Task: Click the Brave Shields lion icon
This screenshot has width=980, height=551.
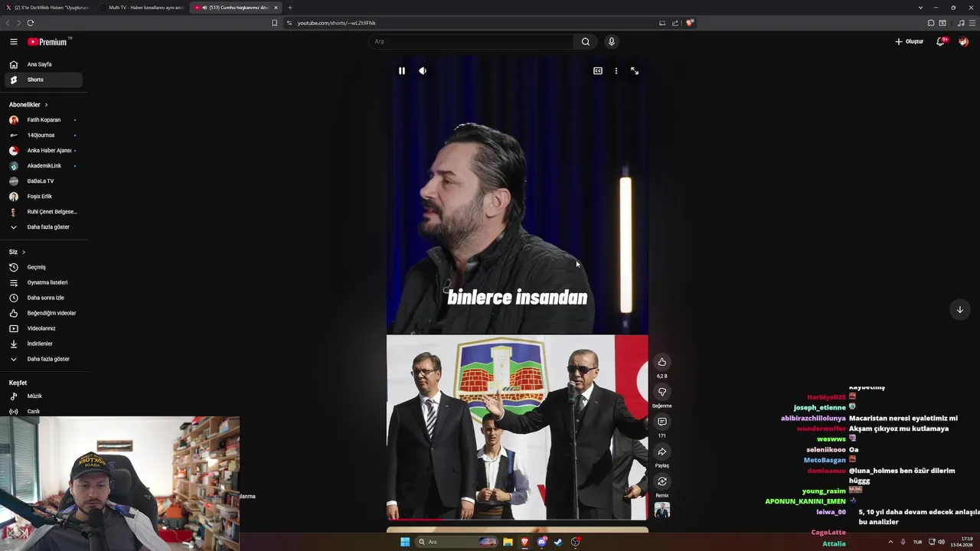Action: tap(689, 23)
